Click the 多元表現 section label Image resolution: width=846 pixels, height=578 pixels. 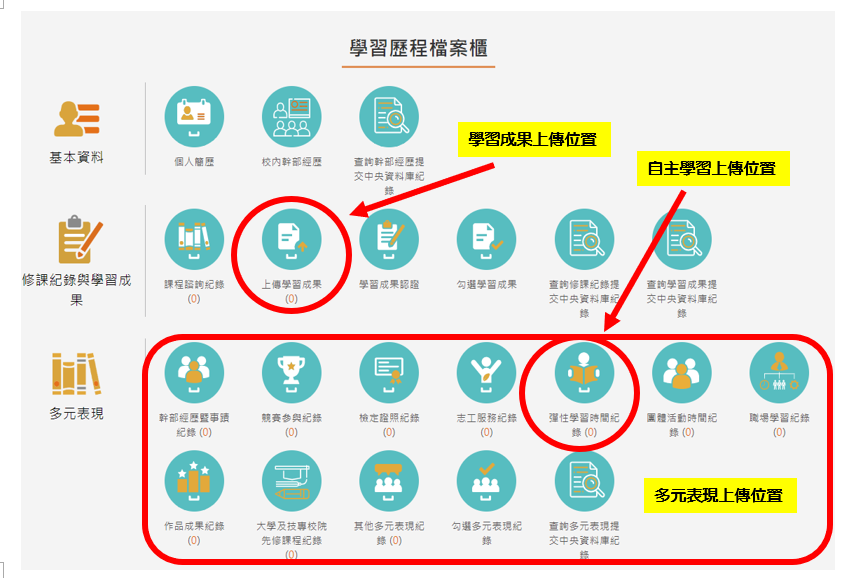(77, 413)
